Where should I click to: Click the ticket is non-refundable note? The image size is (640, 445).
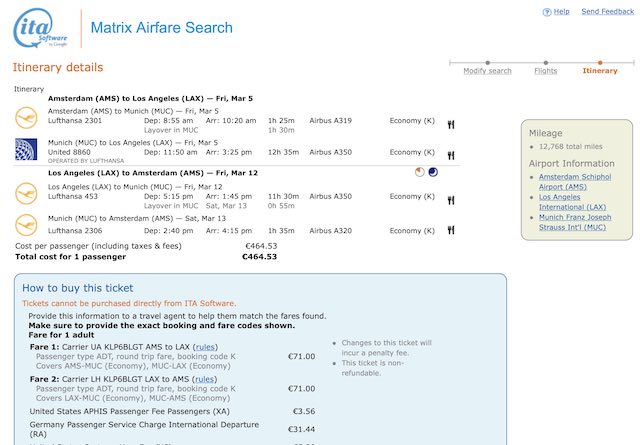point(372,368)
